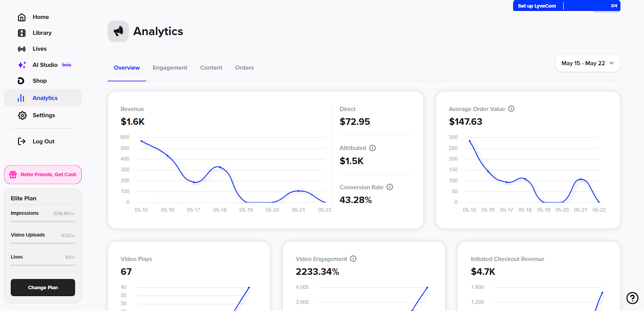Open AI Studio sparkle icon
This screenshot has width=644, height=311.
coord(22,65)
